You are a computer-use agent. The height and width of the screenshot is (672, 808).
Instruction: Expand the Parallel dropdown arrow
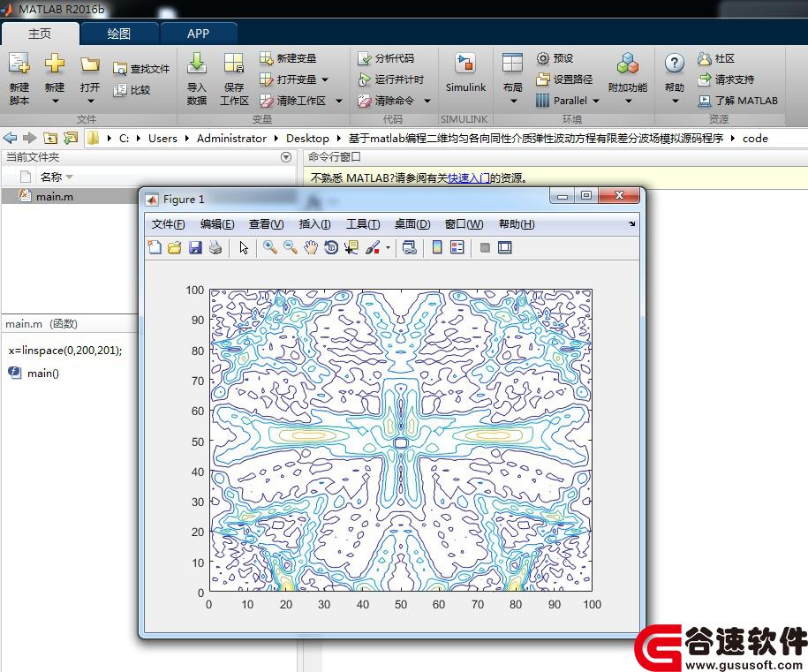click(596, 101)
